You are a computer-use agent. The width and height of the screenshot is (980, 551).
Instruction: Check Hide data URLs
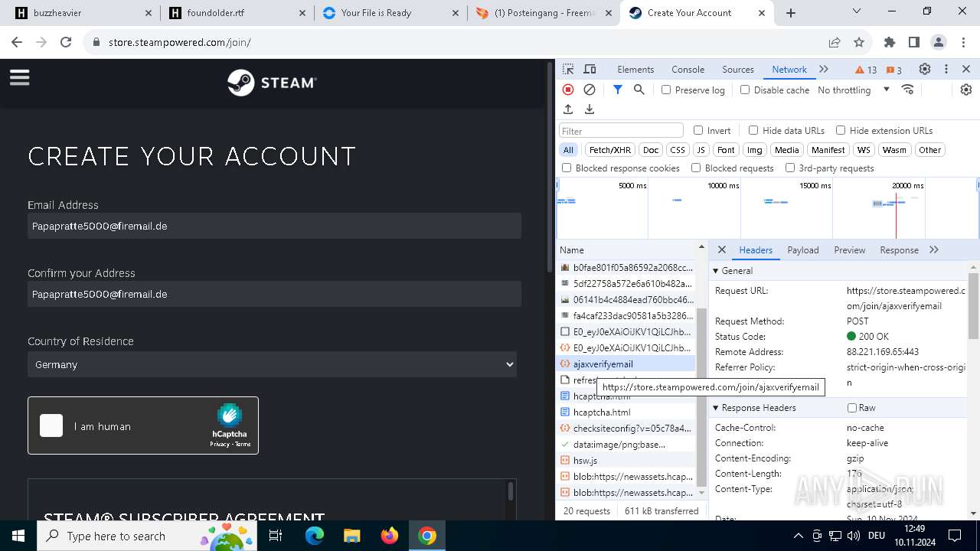coord(753,130)
